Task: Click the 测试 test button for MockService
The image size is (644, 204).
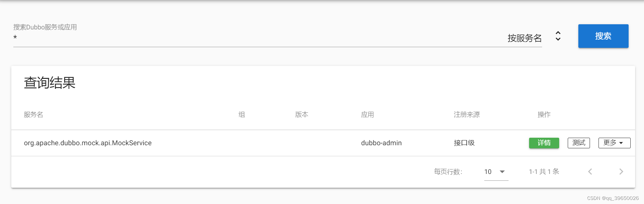Action: pyautogui.click(x=579, y=143)
